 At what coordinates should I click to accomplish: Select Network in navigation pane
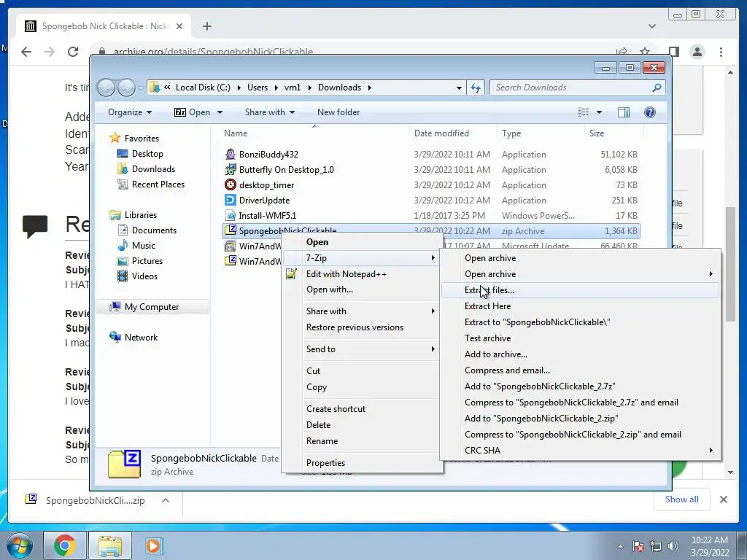point(134,337)
